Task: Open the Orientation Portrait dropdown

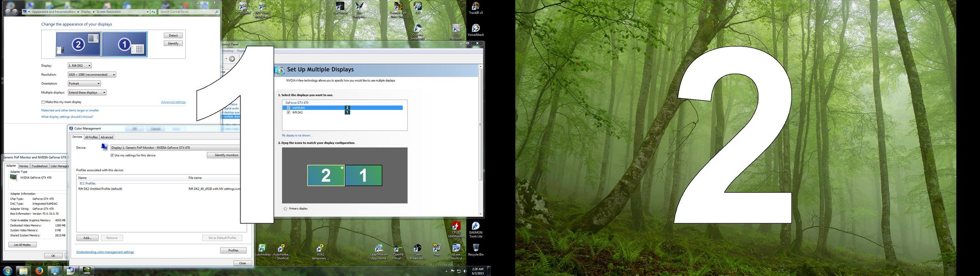Action: click(x=84, y=83)
